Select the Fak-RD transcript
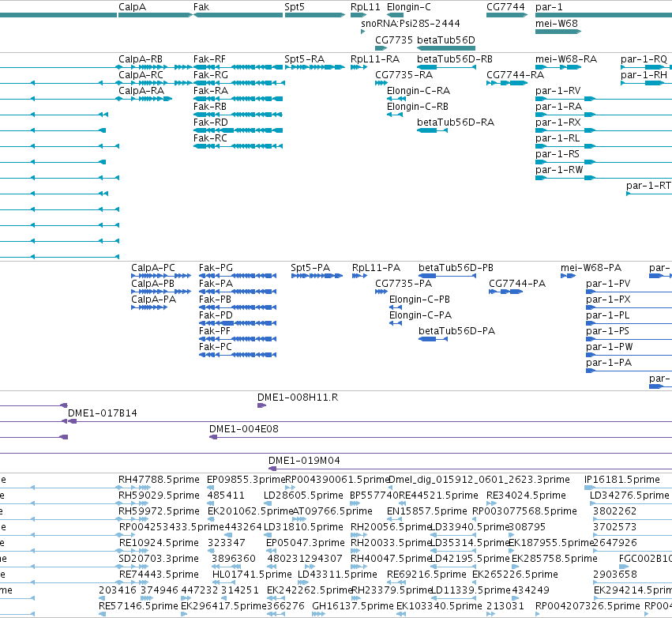672x618 pixels. click(238, 130)
